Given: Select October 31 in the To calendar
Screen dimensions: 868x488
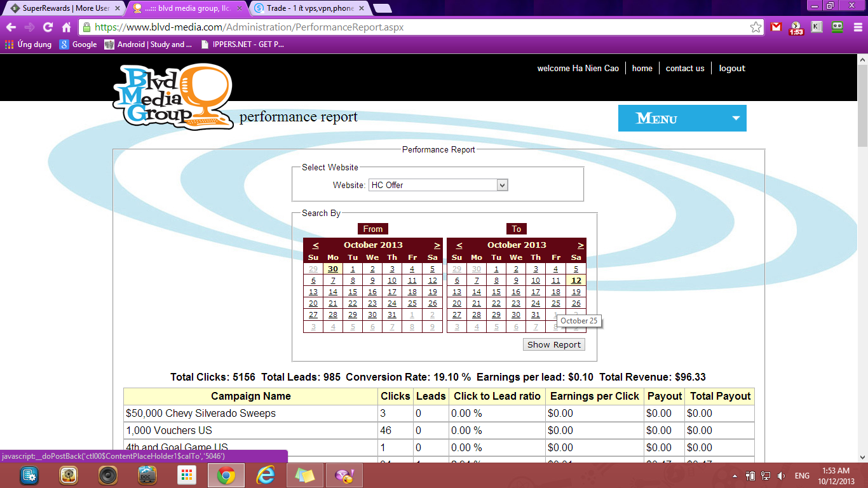Looking at the screenshot, I should tap(536, 315).
